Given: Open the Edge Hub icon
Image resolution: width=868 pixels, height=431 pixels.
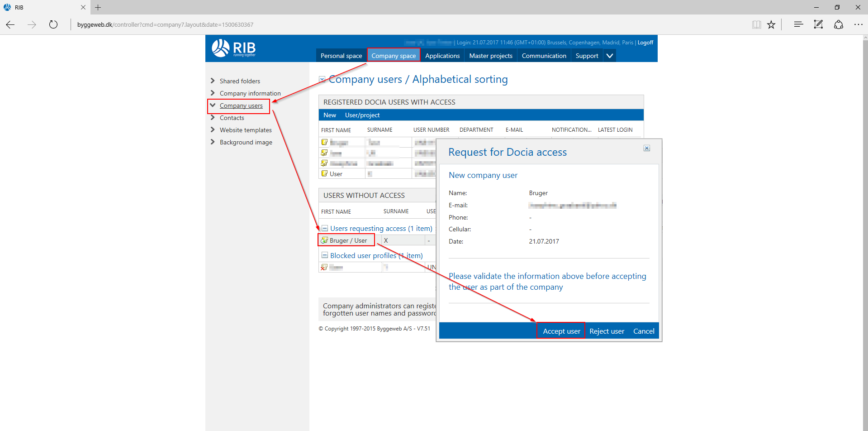Looking at the screenshot, I should [x=798, y=25].
